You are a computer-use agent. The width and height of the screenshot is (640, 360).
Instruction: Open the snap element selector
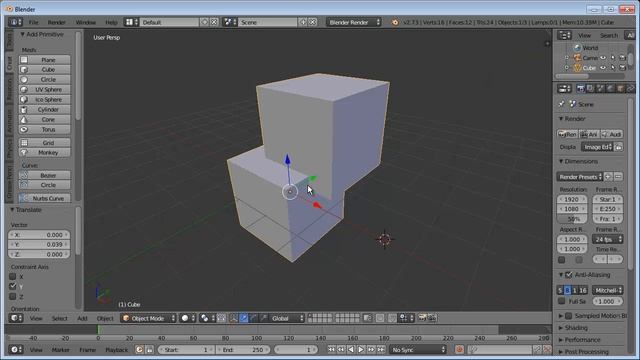(x=407, y=318)
